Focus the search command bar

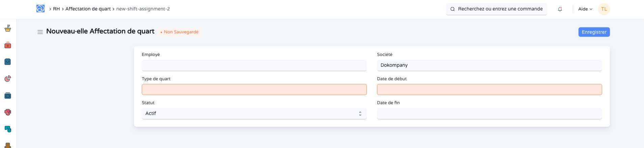point(496,9)
